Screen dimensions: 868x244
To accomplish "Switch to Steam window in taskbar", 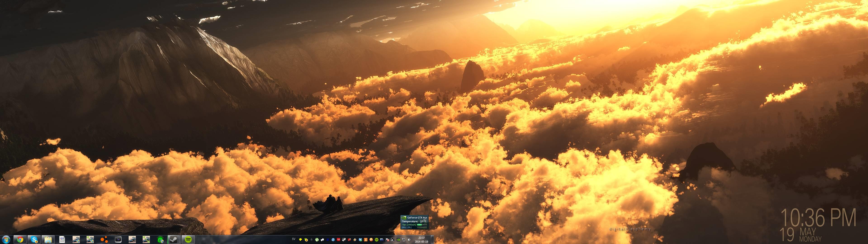I will coord(174,240).
